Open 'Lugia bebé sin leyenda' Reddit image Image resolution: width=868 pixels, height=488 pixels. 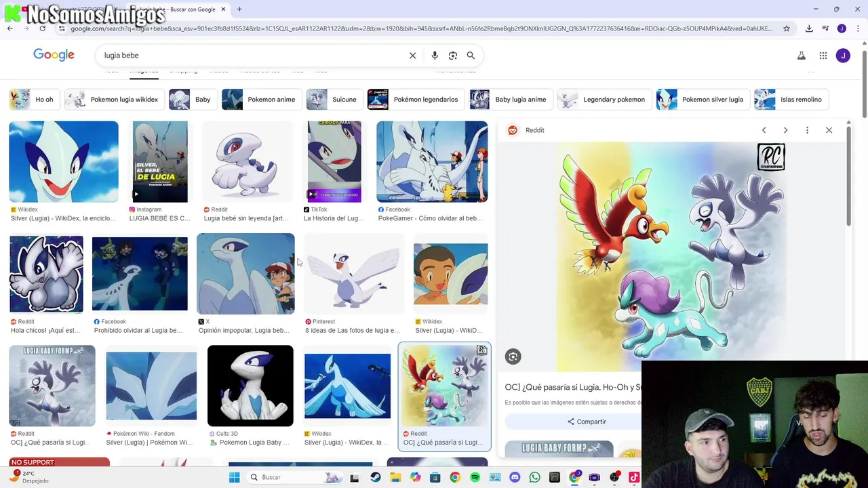tap(247, 162)
